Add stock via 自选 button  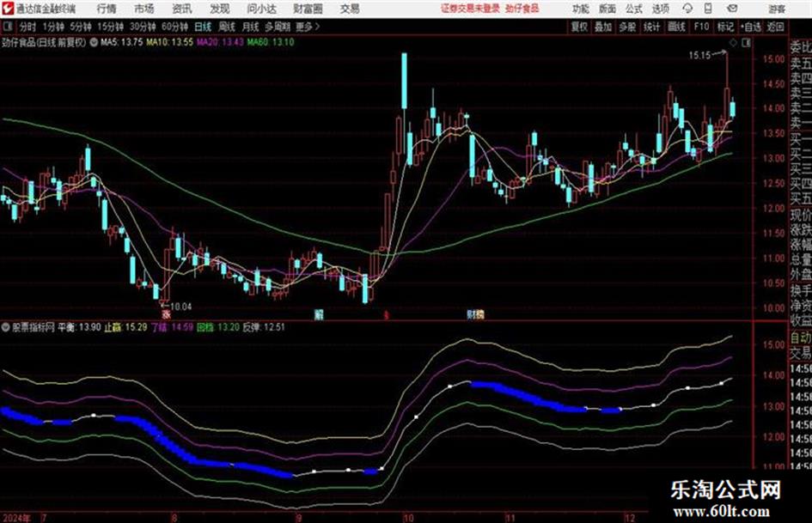point(750,27)
